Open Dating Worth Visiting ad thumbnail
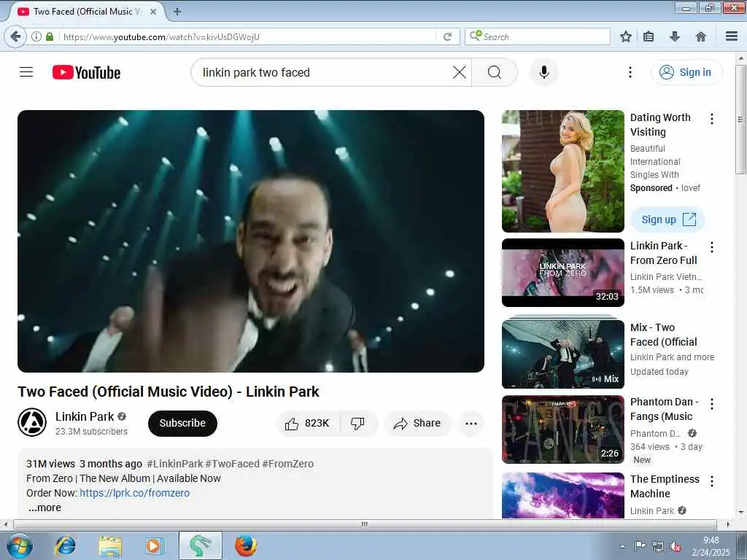Viewport: 747px width, 560px height. click(x=562, y=171)
